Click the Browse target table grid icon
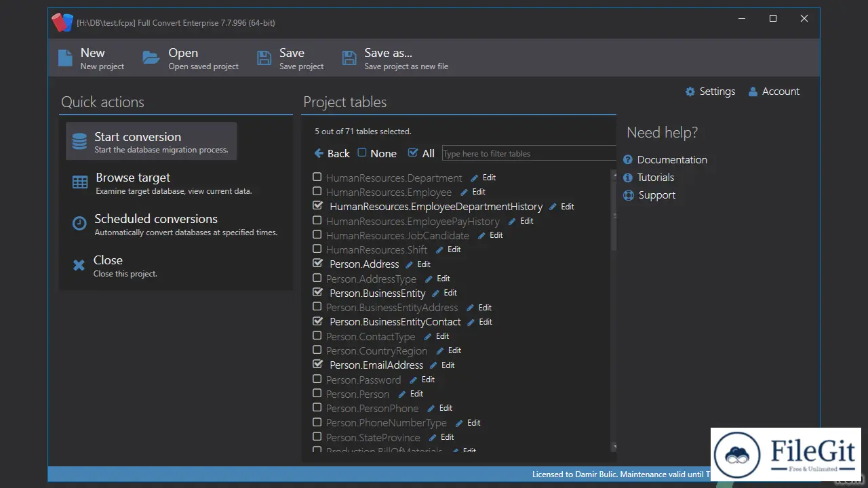Screen dimensions: 868x488 (x=80, y=182)
